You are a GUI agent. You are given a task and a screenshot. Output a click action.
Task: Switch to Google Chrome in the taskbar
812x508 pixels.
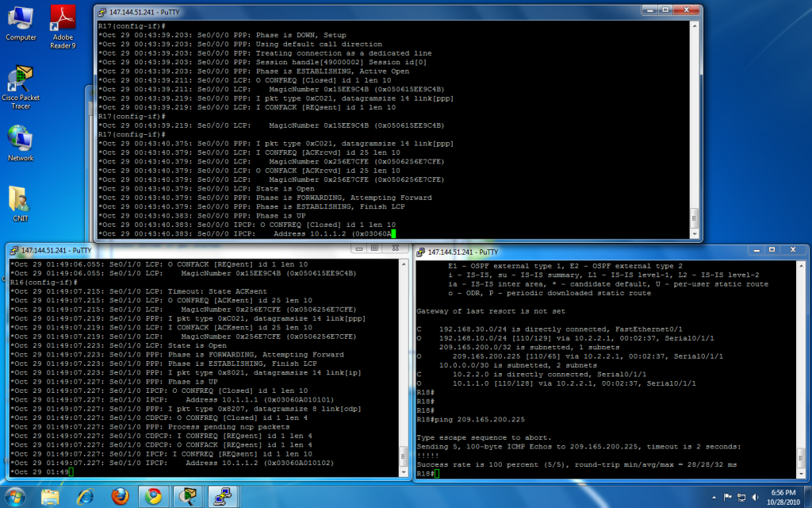pyautogui.click(x=153, y=497)
